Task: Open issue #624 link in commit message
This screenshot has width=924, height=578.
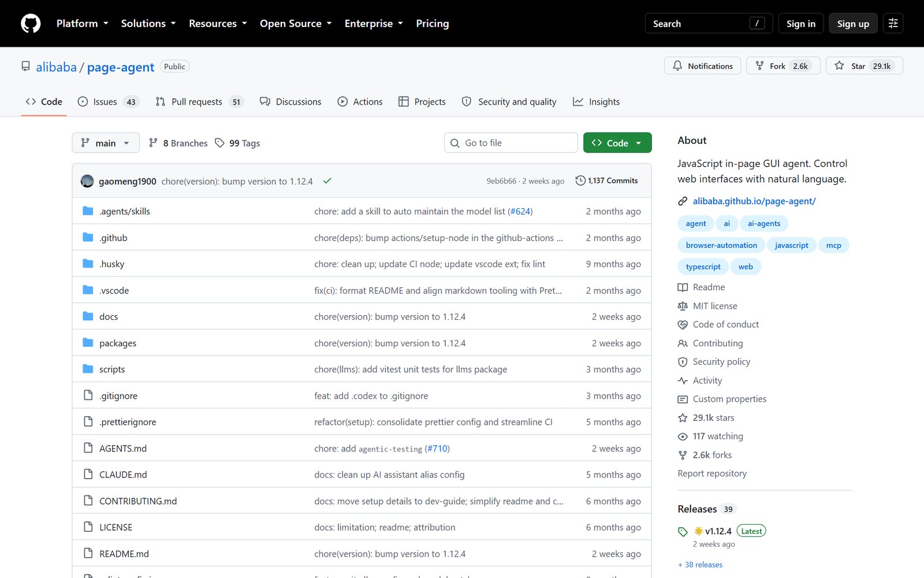Action: (x=520, y=212)
